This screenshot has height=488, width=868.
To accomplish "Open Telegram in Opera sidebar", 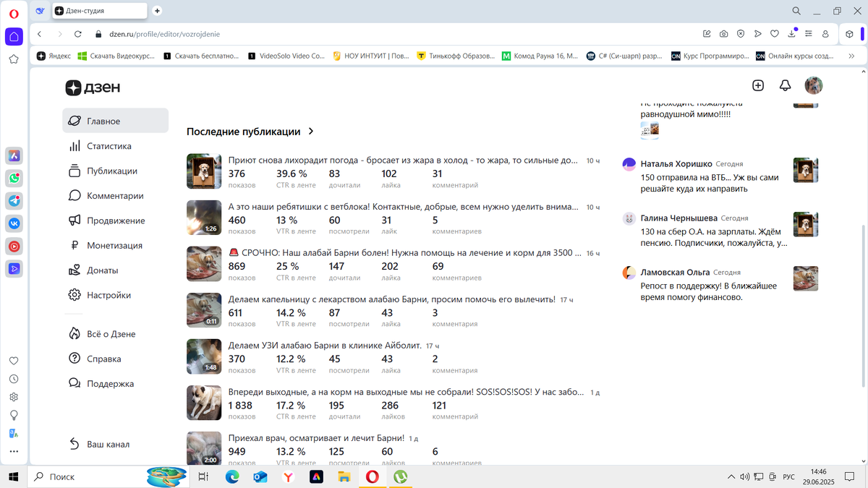I will pyautogui.click(x=14, y=200).
